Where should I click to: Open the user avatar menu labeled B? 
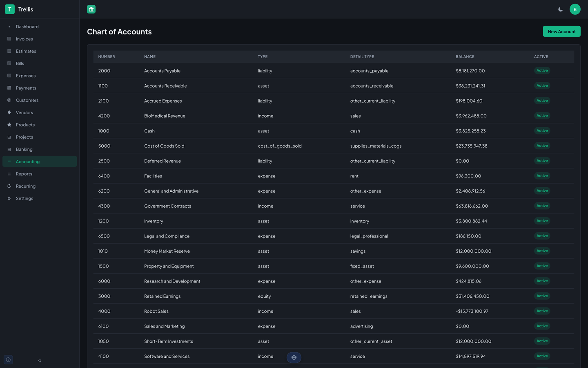(575, 9)
